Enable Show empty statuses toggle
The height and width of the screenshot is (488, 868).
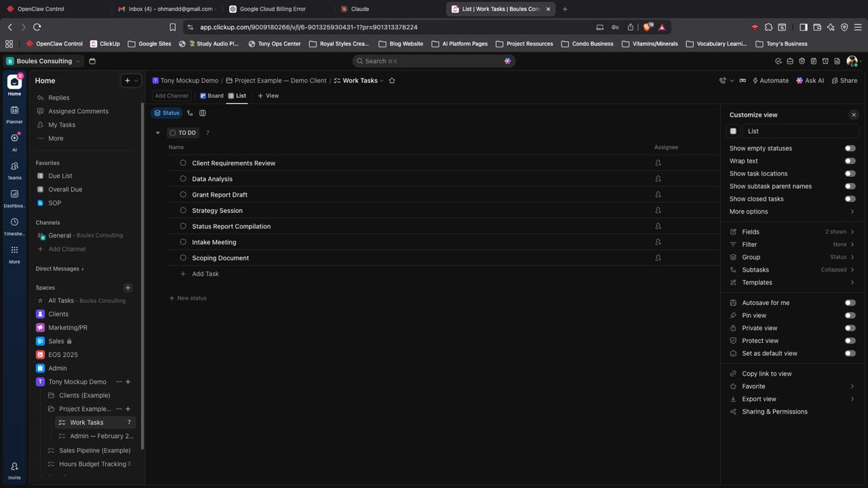tap(850, 148)
